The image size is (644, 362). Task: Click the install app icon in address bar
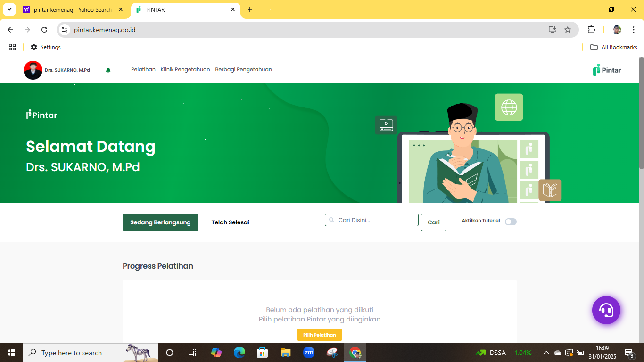tap(553, 30)
